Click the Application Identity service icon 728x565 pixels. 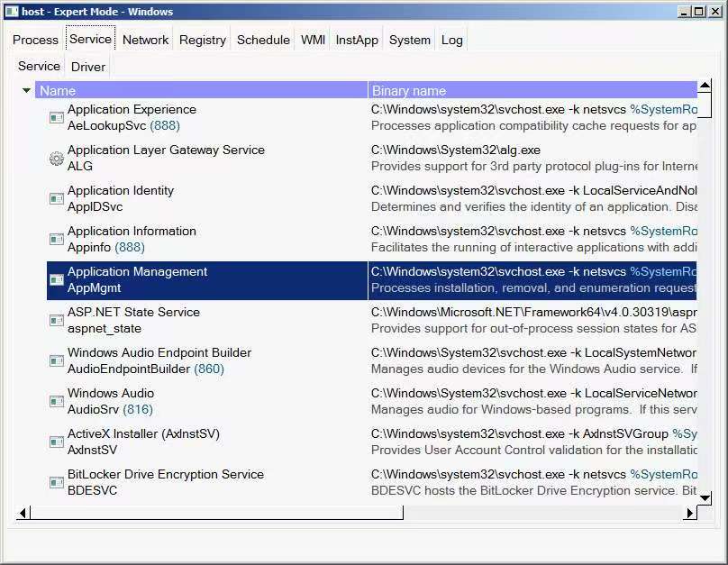(56, 199)
